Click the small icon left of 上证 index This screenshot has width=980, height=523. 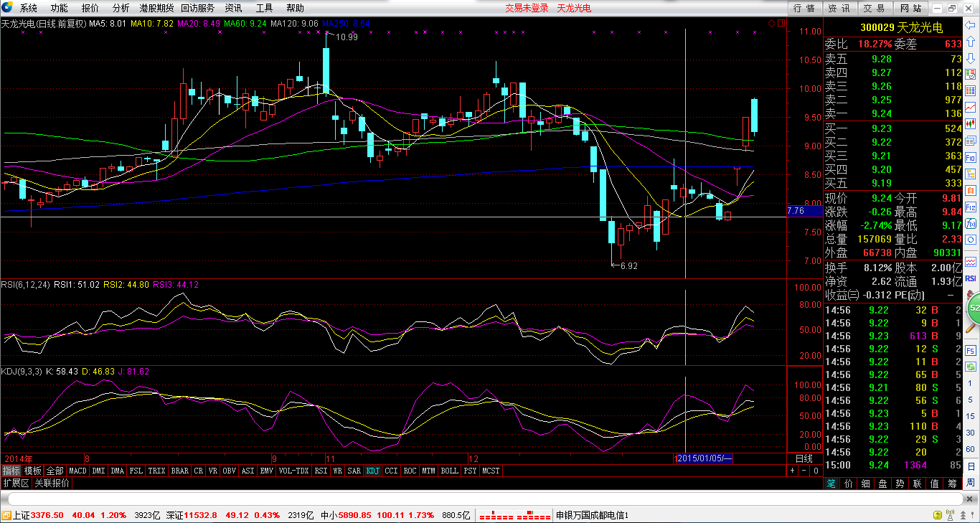tap(5, 515)
